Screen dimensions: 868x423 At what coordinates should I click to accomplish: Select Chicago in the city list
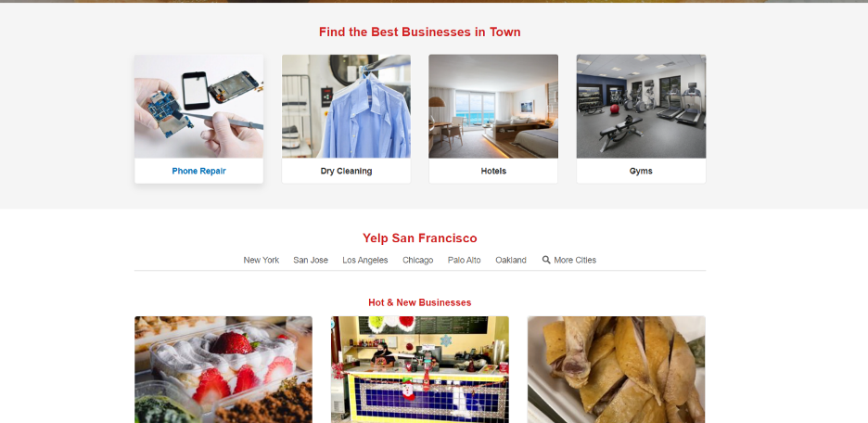[418, 261]
